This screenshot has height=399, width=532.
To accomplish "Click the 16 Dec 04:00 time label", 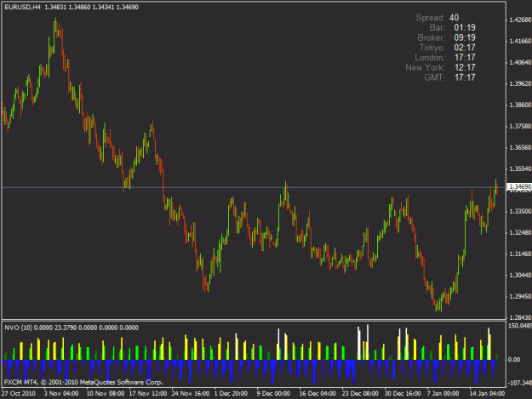I will tap(317, 393).
